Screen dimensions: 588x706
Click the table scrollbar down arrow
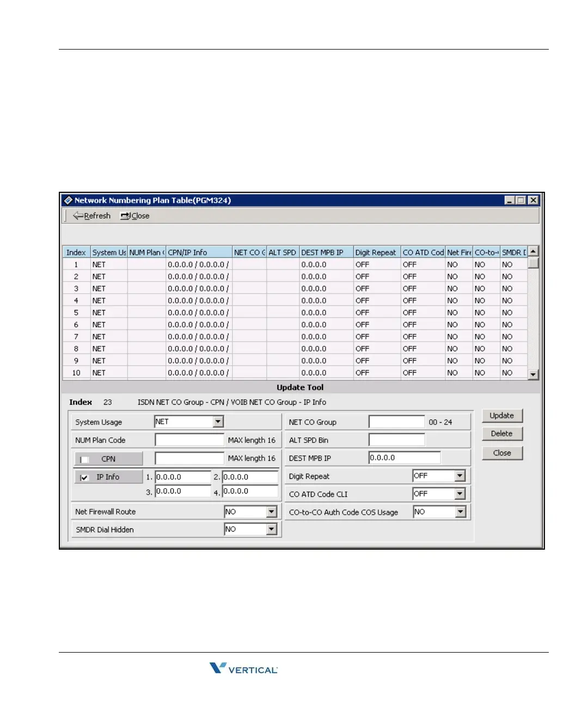pyautogui.click(x=534, y=374)
